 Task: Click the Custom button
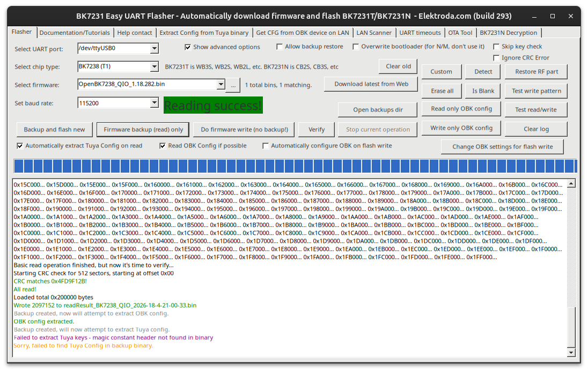point(441,71)
